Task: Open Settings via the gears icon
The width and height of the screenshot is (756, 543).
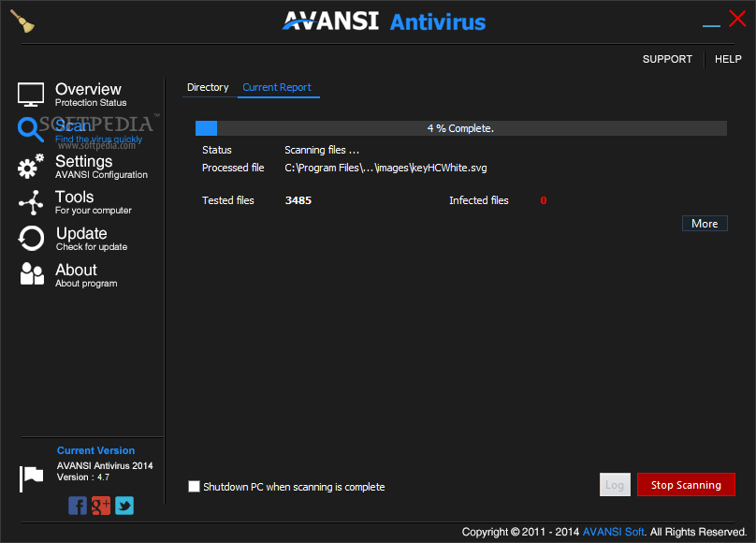Action: coord(31,167)
